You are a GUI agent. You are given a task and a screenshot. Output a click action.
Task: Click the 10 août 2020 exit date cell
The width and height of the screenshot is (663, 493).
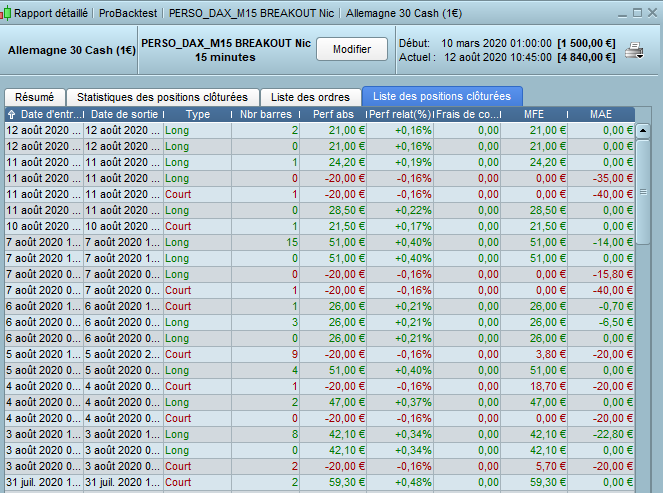point(123,227)
